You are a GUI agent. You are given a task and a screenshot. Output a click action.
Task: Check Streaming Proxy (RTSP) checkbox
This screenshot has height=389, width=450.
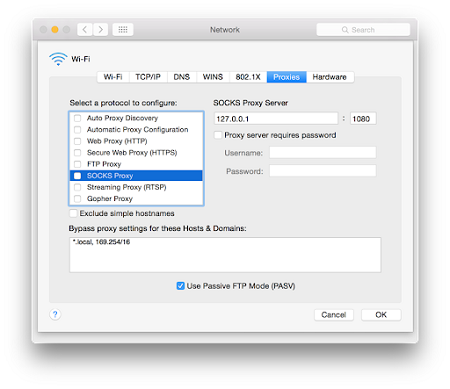[x=77, y=187]
